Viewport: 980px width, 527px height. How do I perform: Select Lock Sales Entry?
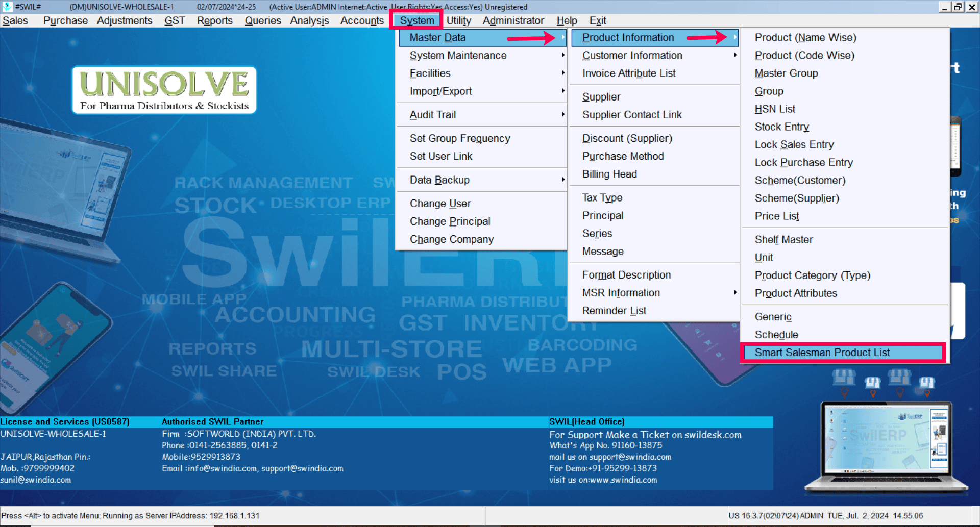(x=845, y=145)
